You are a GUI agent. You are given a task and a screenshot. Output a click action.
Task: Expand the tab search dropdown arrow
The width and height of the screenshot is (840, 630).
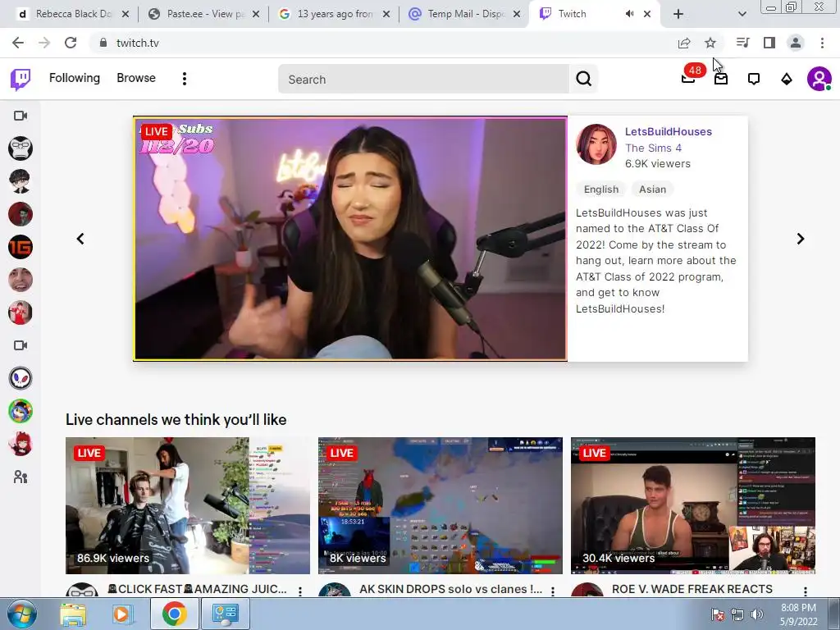(742, 15)
